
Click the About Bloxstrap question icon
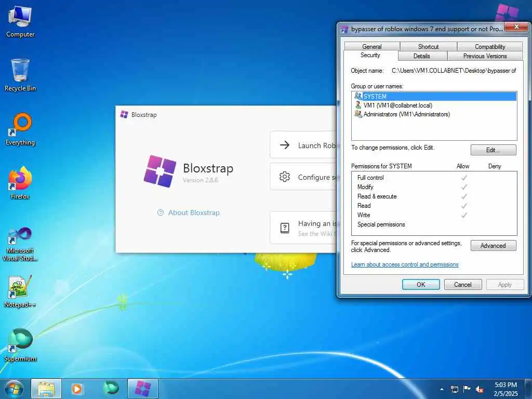click(x=161, y=212)
